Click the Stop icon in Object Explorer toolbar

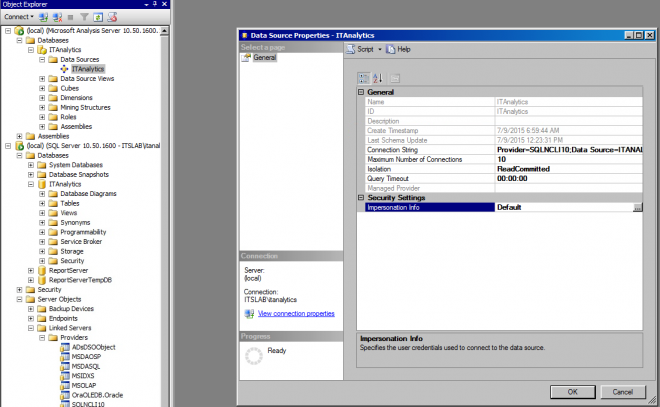coord(71,17)
